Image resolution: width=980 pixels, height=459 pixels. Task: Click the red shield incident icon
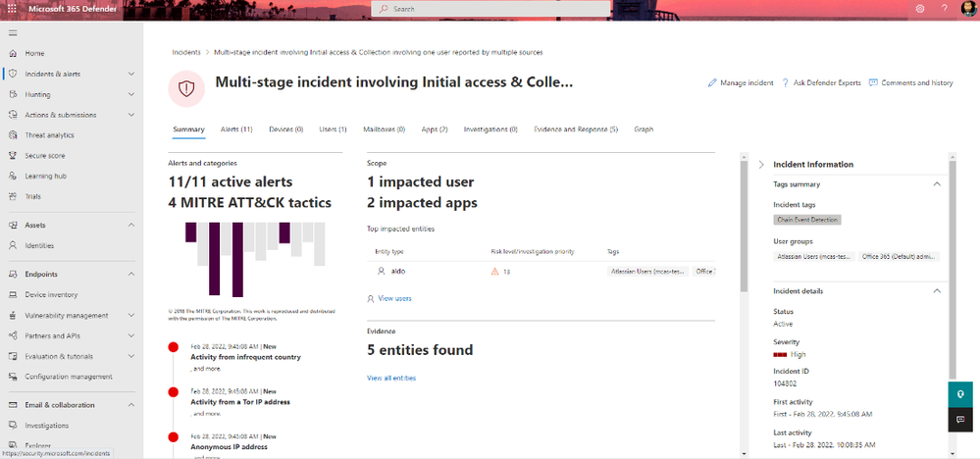(186, 88)
